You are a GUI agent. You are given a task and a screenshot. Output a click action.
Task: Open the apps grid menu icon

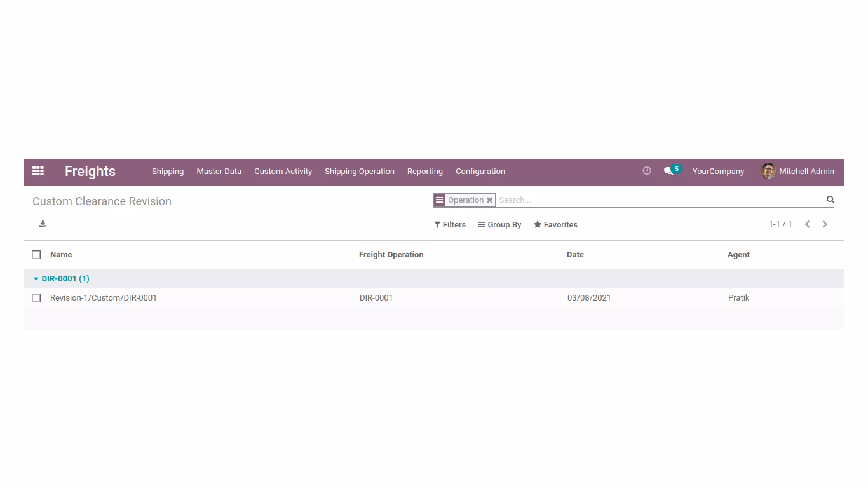tap(38, 171)
